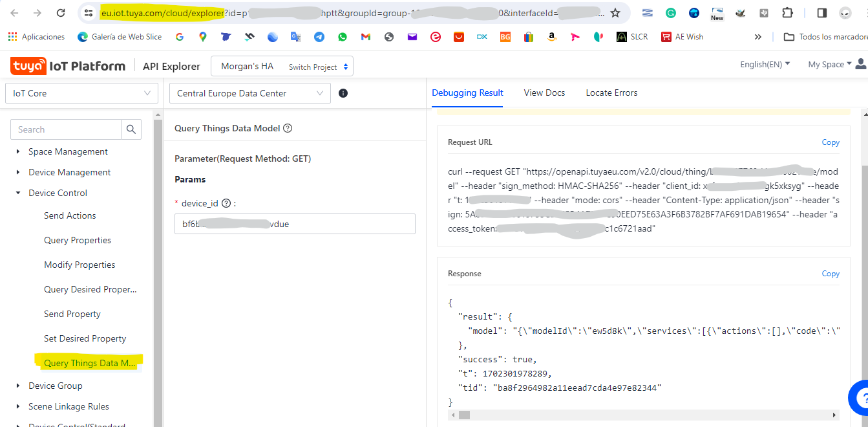The image size is (868, 427).
Task: Click the device_id help icon
Action: (226, 203)
